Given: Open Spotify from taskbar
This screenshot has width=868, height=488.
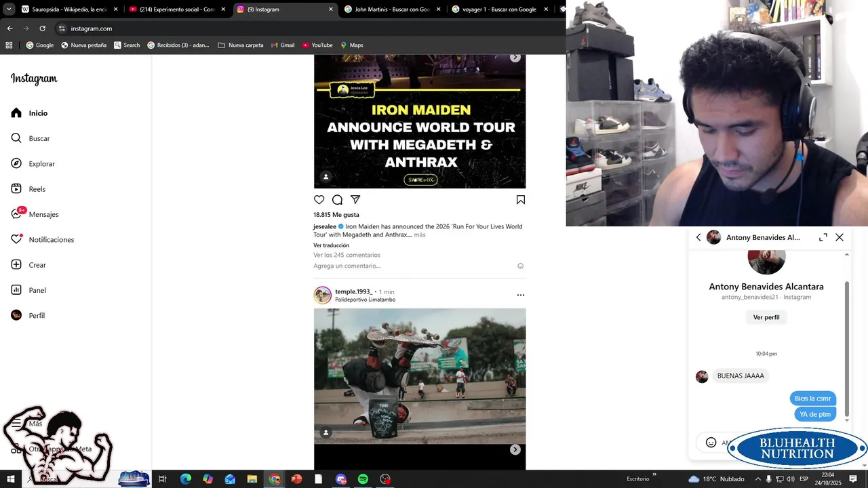Looking at the screenshot, I should [x=363, y=479].
